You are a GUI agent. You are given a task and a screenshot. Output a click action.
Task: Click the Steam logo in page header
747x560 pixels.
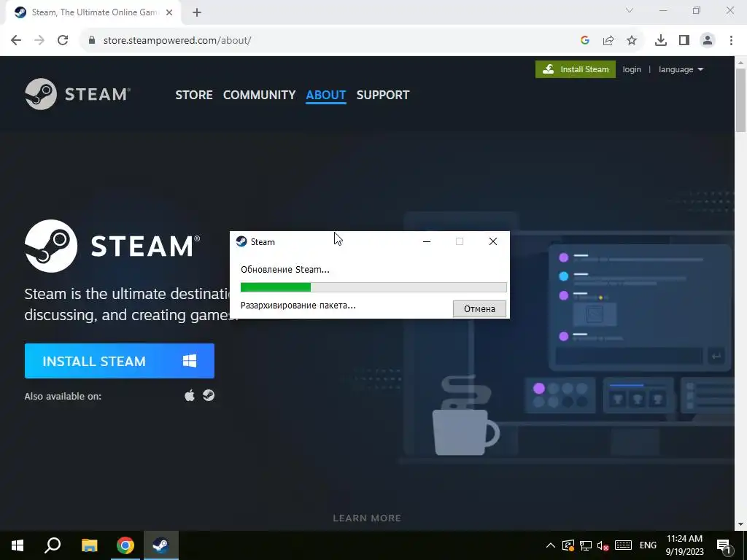pos(77,94)
